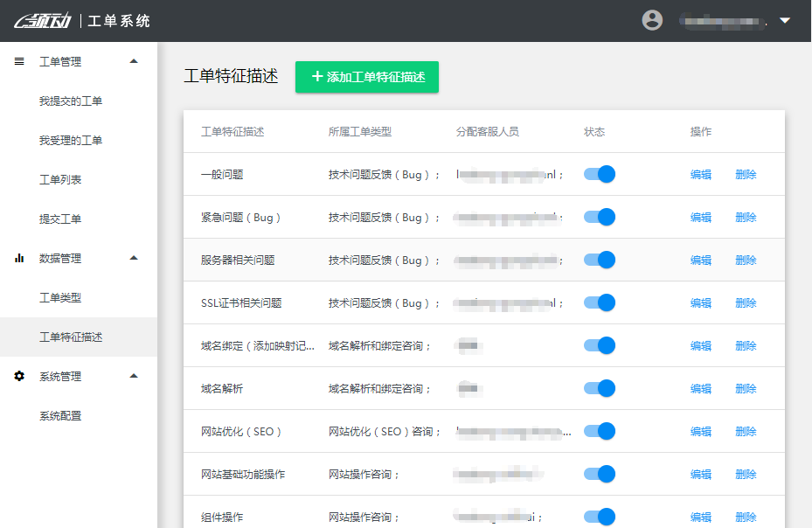This screenshot has height=528, width=812.
Task: Click the 工单特征描述 column header
Action: pos(232,132)
